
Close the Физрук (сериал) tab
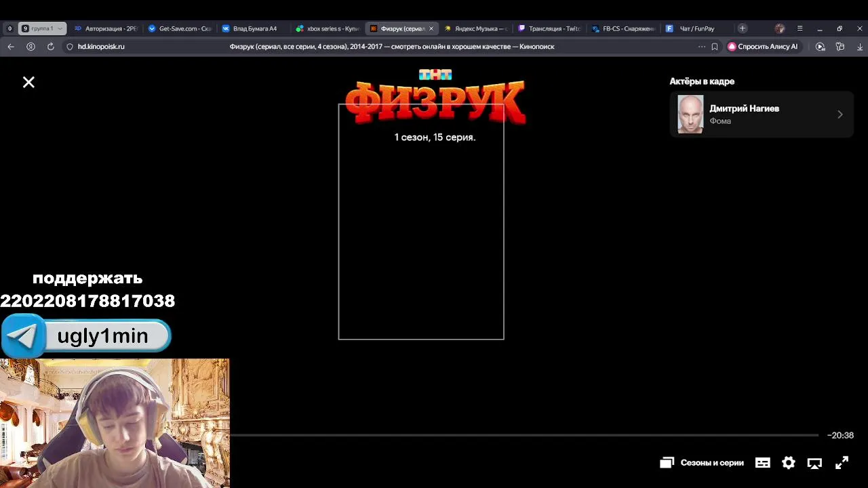point(431,28)
